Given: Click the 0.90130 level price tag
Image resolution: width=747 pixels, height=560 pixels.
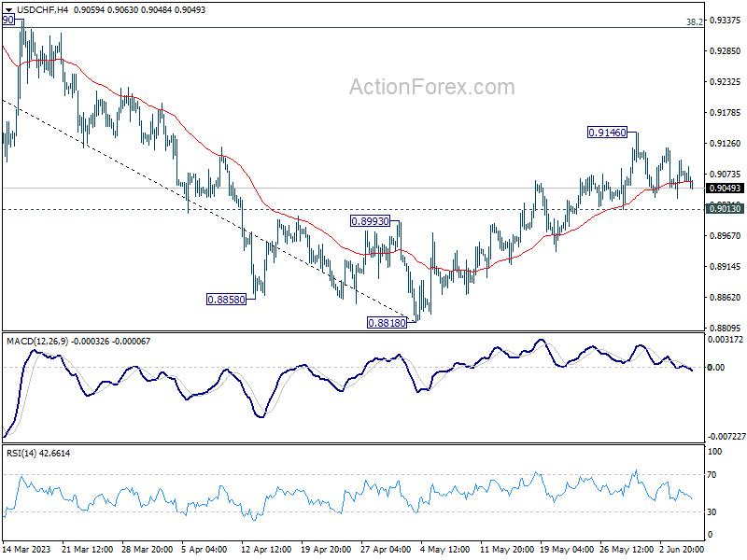Looking at the screenshot, I should pos(725,208).
